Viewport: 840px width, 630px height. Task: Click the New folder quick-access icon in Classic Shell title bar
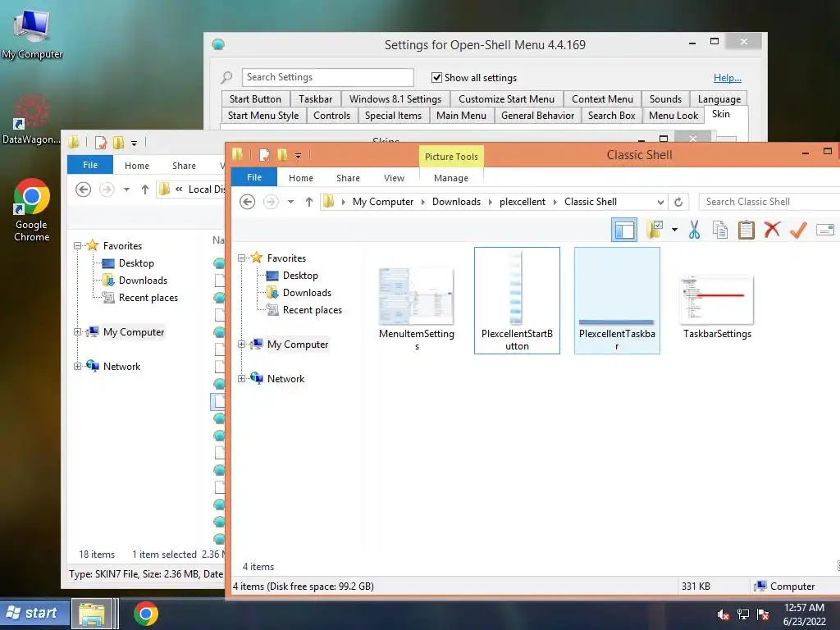click(282, 155)
